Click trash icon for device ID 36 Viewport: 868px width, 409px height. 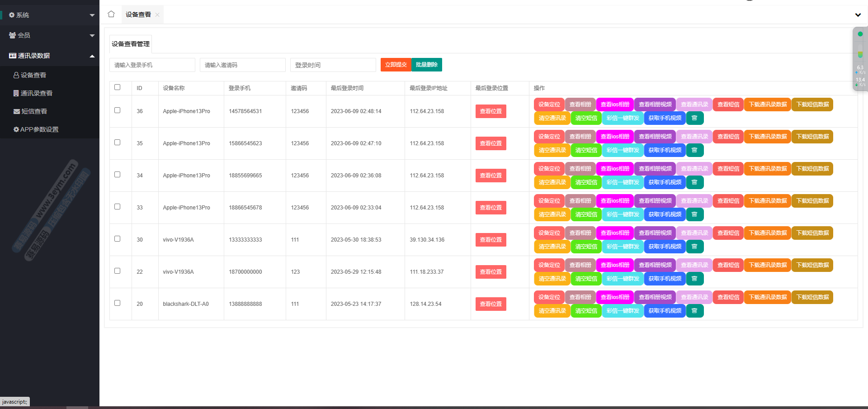(x=694, y=118)
